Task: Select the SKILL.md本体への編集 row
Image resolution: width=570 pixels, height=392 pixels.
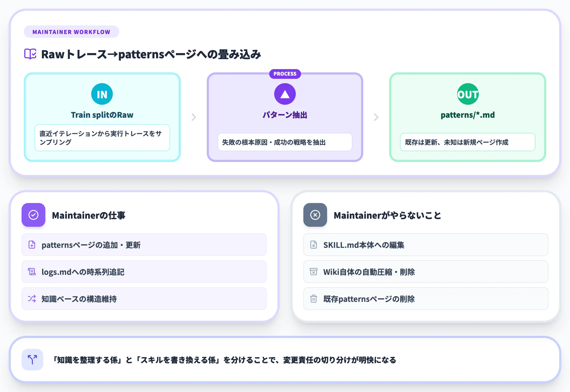Action: 426,245
